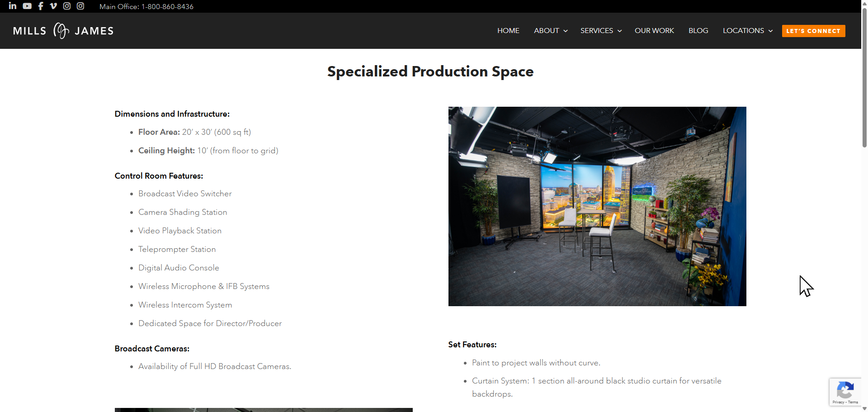
Task: Click the Broadcast Cameras heading
Action: [152, 349]
